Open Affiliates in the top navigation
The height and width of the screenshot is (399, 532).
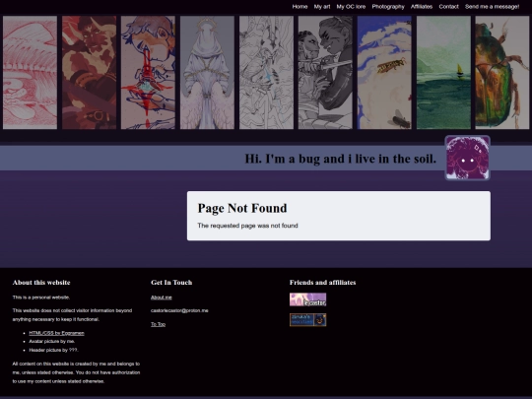click(422, 7)
